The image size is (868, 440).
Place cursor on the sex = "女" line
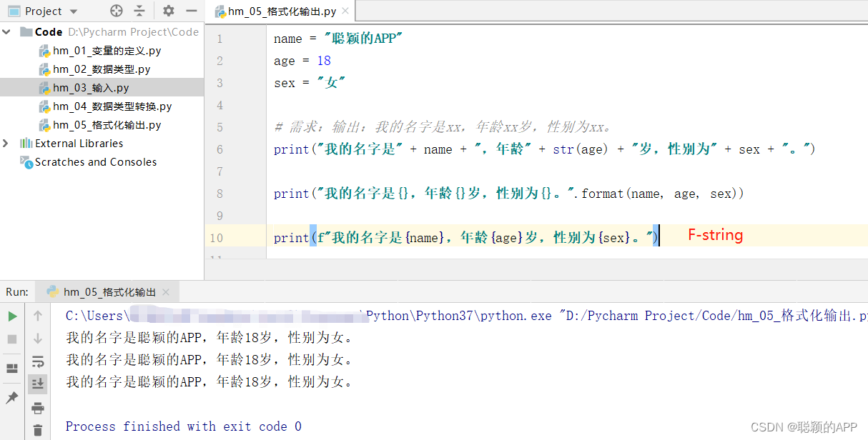[310, 83]
